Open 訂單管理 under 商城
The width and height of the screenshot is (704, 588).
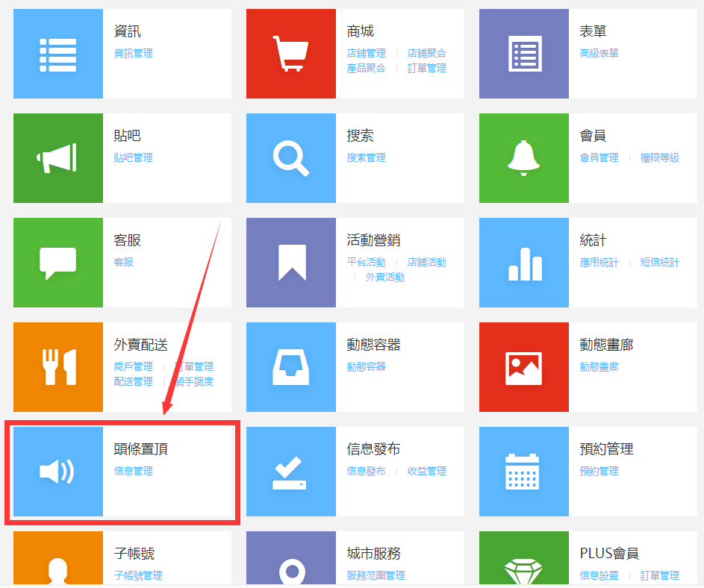click(x=427, y=68)
